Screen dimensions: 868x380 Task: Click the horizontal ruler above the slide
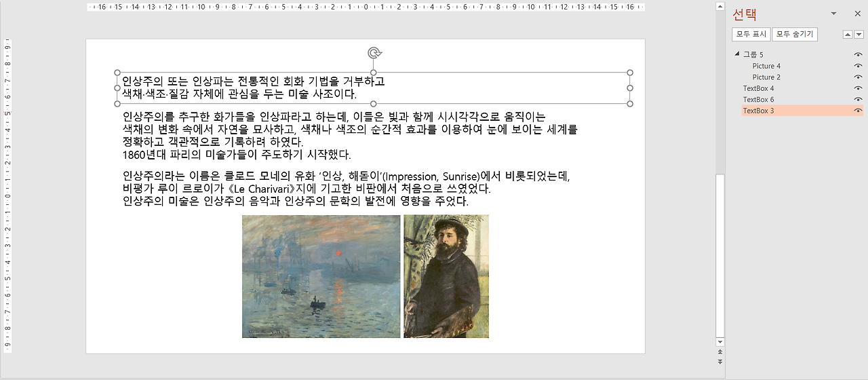click(366, 7)
